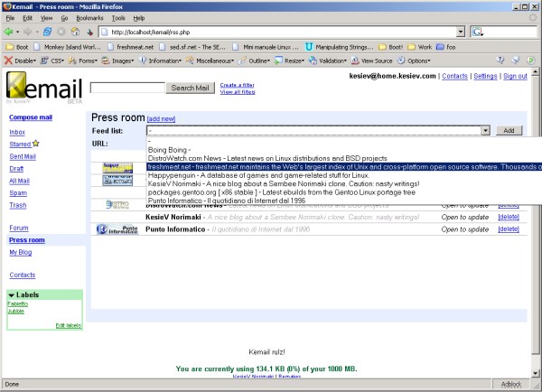Image resolution: width=542 pixels, height=392 pixels.
Task: Open the Outline developer toolbar item
Action: coord(255,61)
